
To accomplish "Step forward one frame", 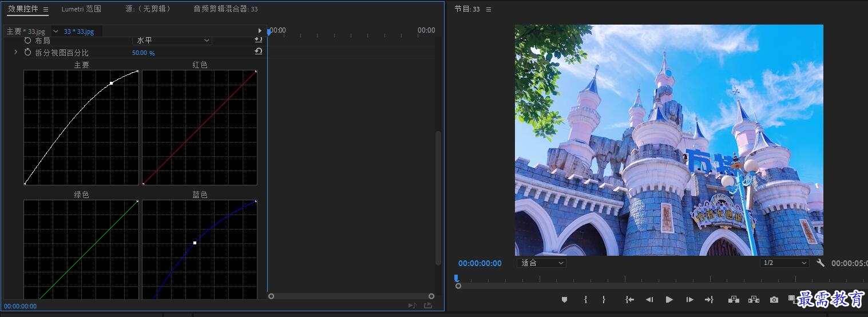I will coord(690,299).
